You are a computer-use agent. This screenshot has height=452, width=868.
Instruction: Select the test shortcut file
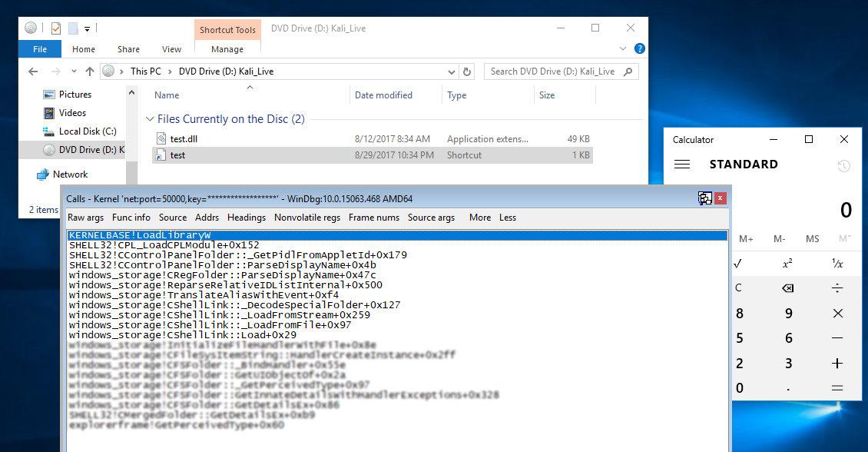pyautogui.click(x=372, y=155)
